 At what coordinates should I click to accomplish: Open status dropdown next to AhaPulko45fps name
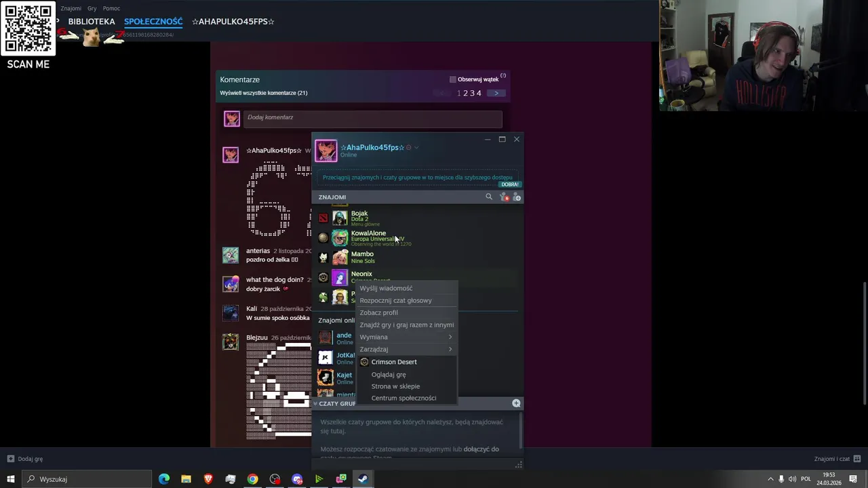[416, 148]
